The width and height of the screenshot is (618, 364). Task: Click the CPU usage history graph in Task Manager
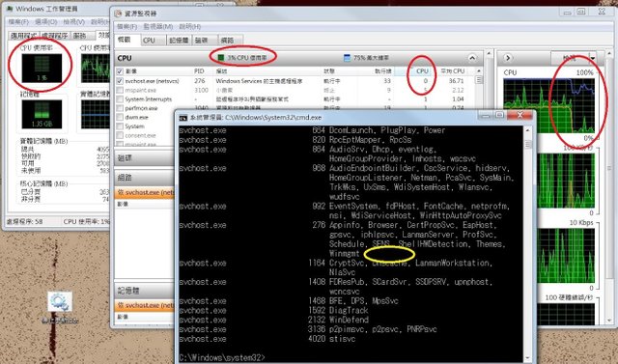tap(95, 69)
